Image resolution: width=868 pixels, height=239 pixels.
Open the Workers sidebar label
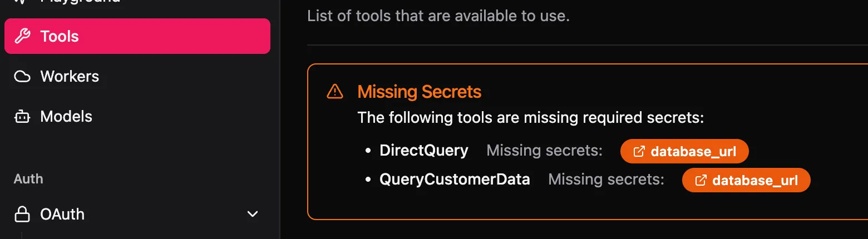[x=70, y=77]
